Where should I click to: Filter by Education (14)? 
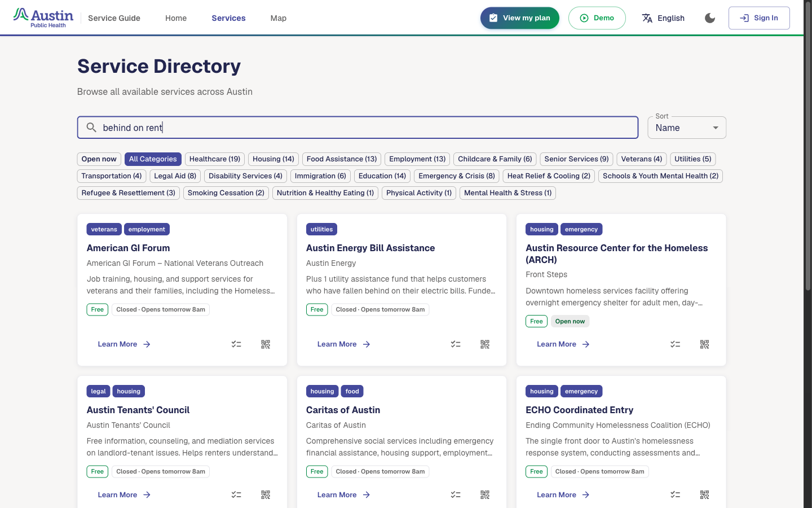tap(382, 176)
